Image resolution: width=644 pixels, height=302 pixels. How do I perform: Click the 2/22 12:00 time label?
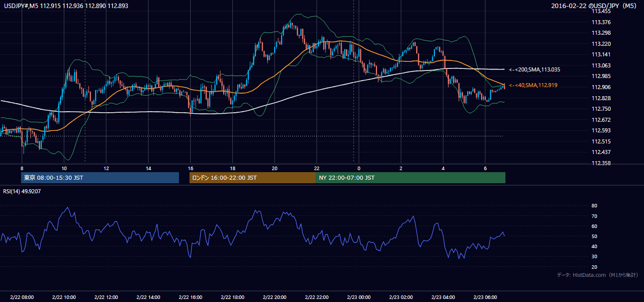106,297
